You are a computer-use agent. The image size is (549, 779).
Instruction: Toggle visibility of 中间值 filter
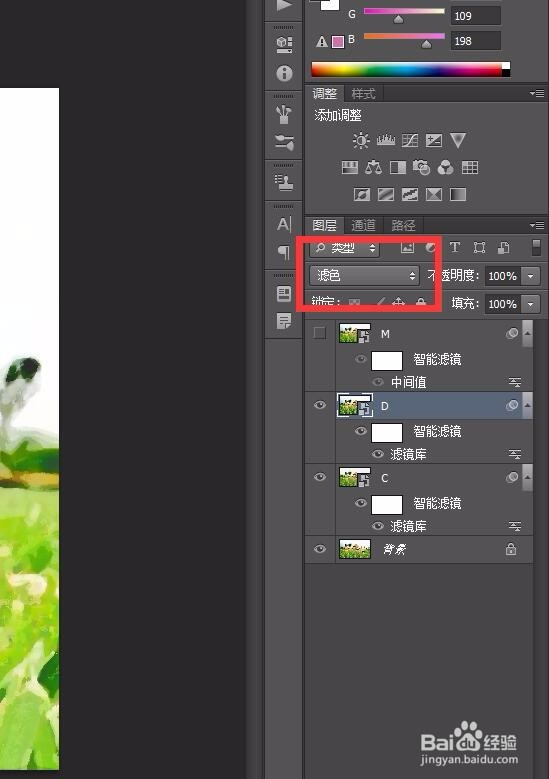378,382
